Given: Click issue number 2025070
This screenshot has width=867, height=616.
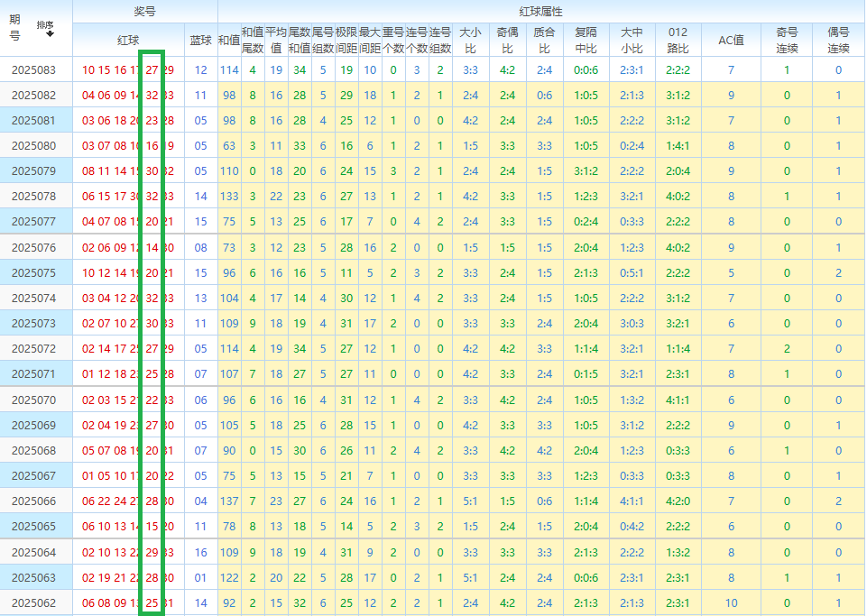Looking at the screenshot, I should pyautogui.click(x=36, y=400).
